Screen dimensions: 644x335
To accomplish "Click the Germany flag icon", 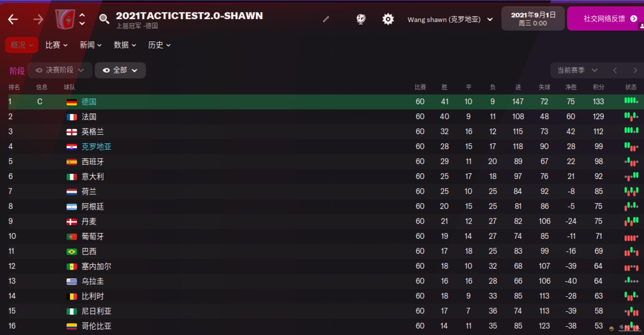I will [x=72, y=102].
